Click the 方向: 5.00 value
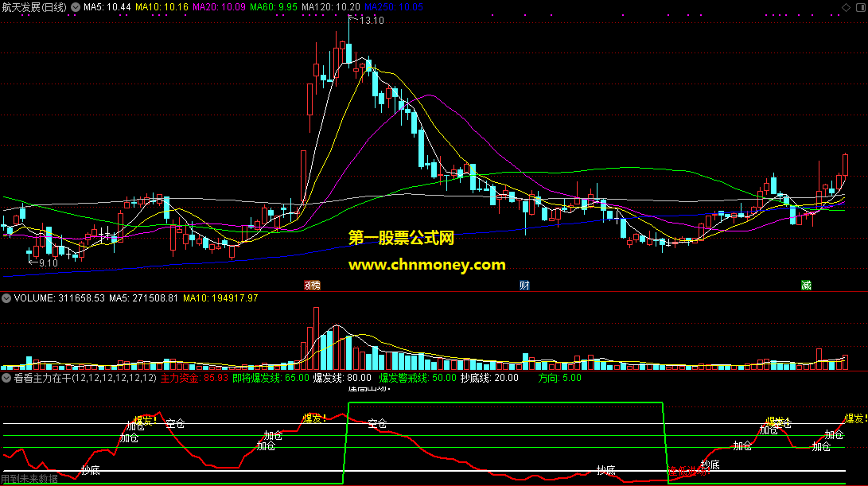 [x=559, y=378]
